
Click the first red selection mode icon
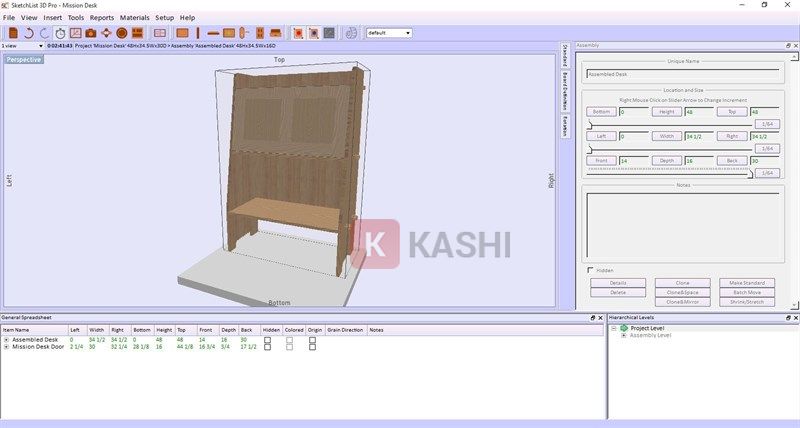[x=298, y=33]
